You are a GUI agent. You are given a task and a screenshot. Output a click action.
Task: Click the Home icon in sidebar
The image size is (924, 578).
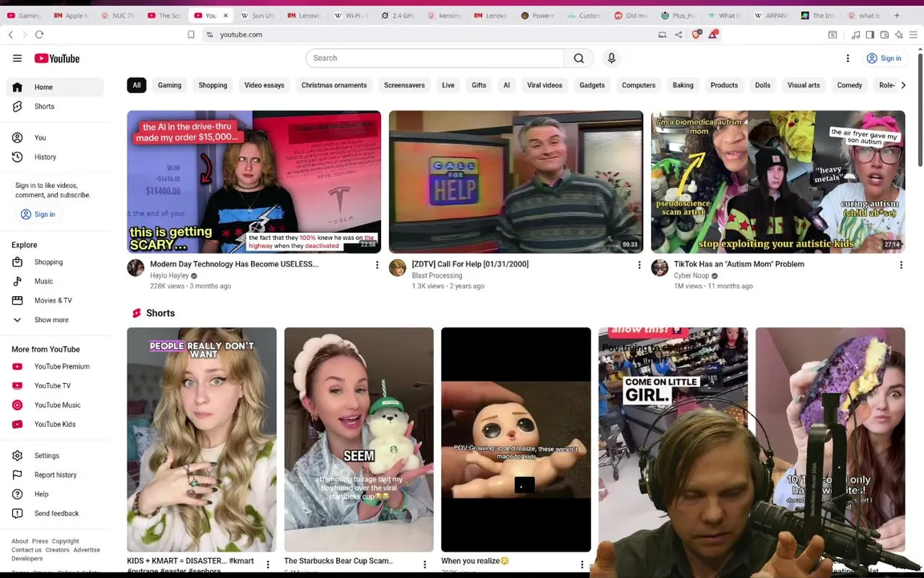pyautogui.click(x=17, y=88)
